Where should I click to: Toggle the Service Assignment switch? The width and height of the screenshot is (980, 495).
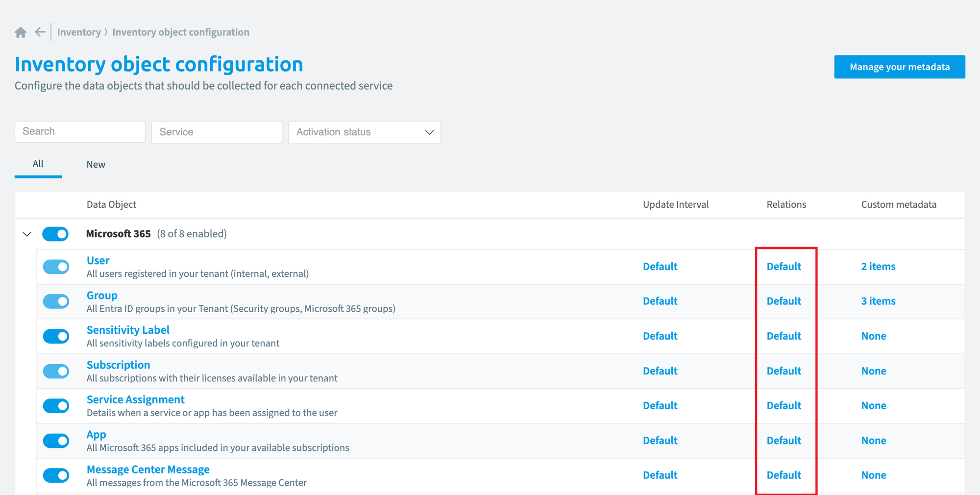coord(56,406)
